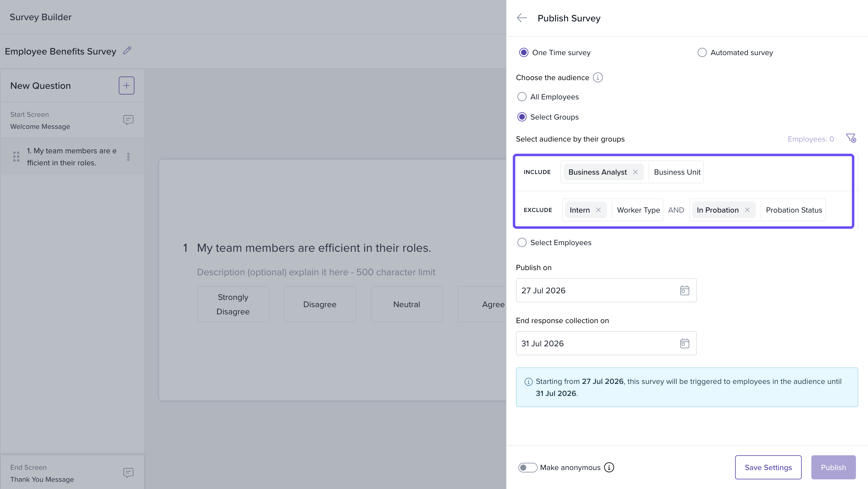Open the Business Unit include dropdown
This screenshot has width=868, height=489.
click(677, 172)
